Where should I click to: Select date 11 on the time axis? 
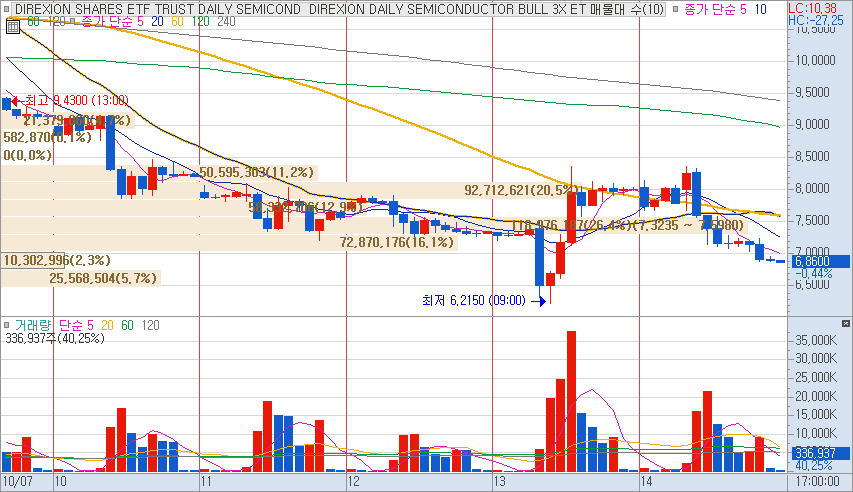coord(206,482)
